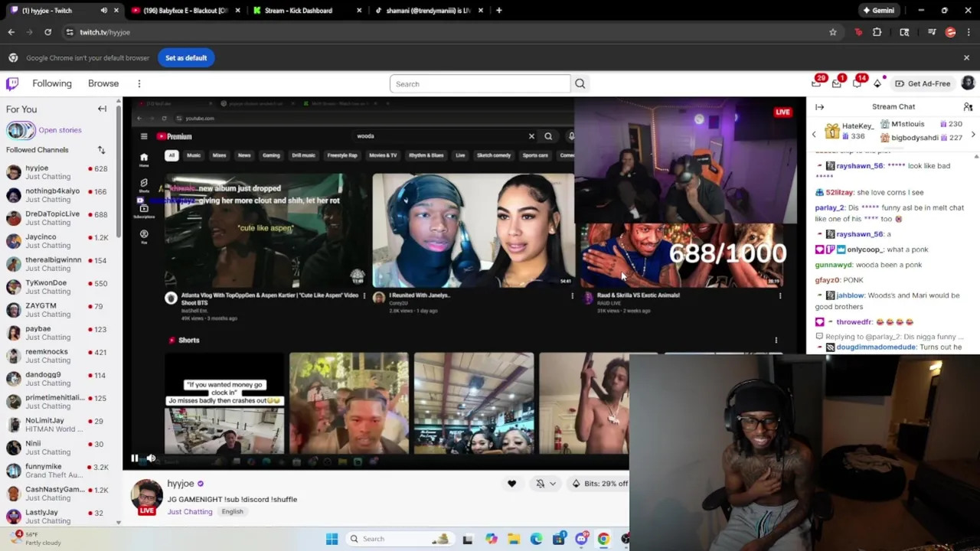Click Get Ad-Free button
Image resolution: width=980 pixels, height=551 pixels.
point(923,83)
